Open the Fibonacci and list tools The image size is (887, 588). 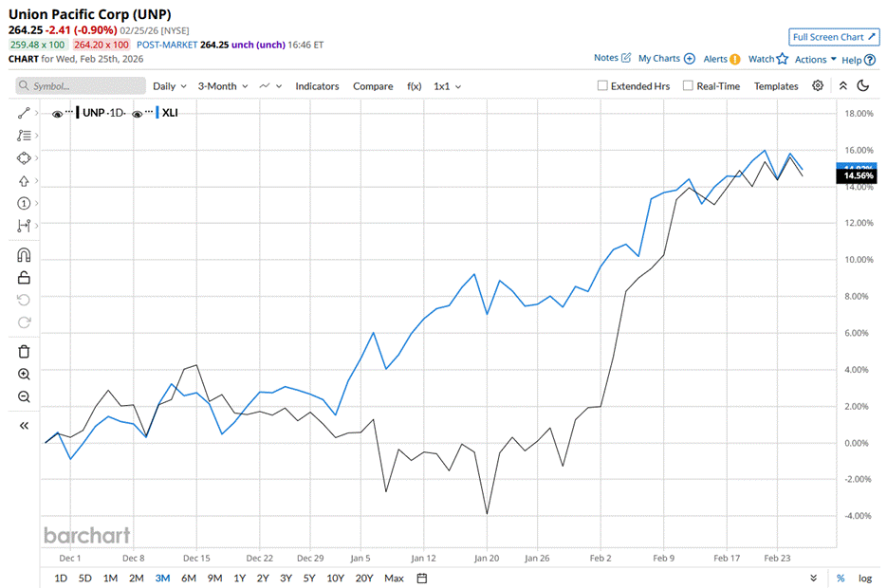pyautogui.click(x=23, y=136)
